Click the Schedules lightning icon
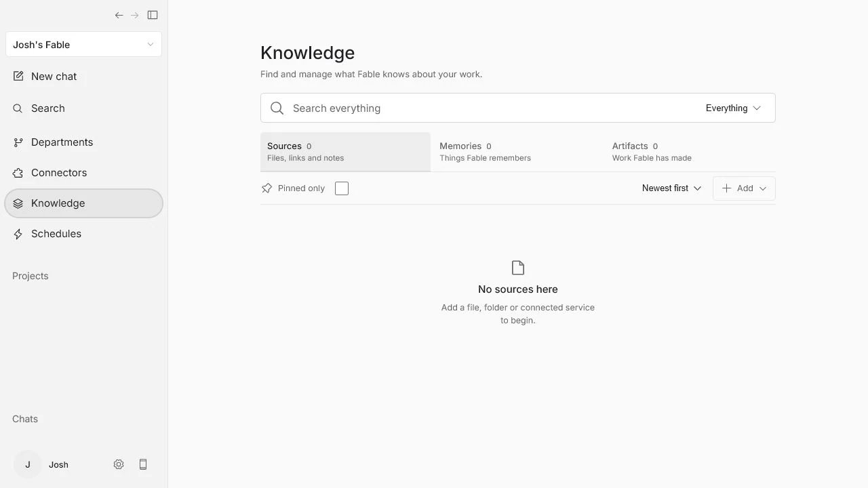Screen dimensions: 868x488 pos(18,234)
